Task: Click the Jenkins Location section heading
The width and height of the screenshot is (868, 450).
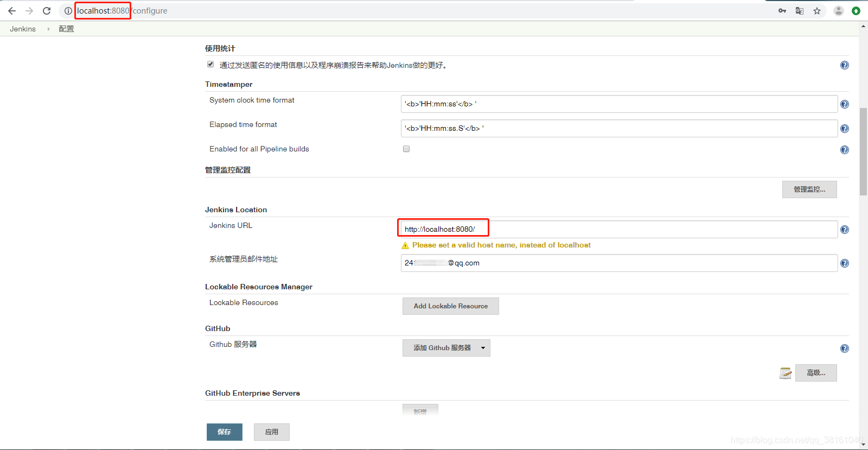Action: point(236,210)
